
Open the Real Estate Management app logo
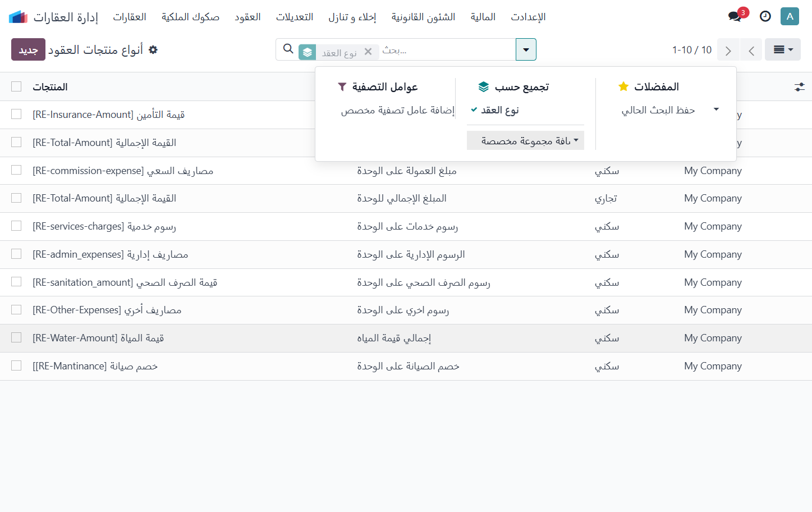coord(18,17)
